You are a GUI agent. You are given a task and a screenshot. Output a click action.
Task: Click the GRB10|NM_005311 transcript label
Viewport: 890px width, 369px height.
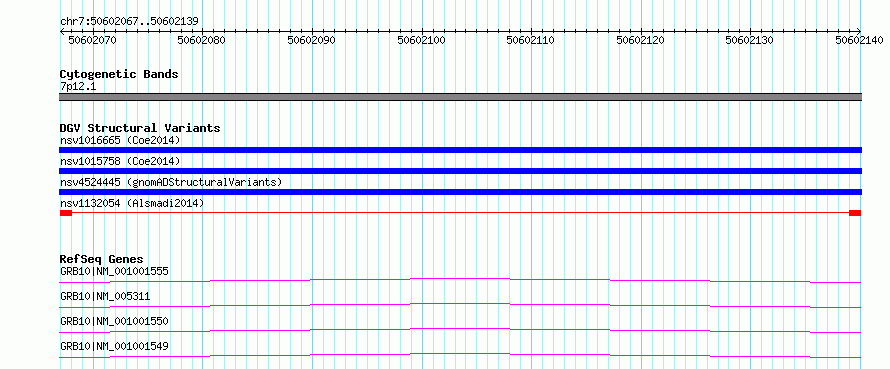point(105,296)
